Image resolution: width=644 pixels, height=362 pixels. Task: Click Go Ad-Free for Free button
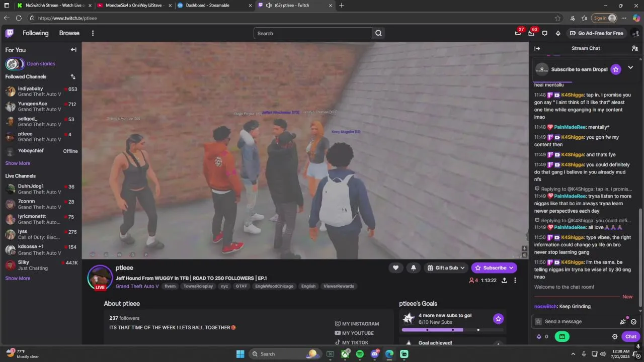596,33
